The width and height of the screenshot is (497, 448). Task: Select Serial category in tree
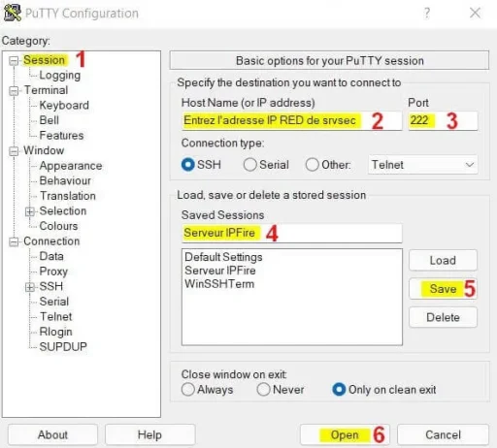click(x=54, y=302)
